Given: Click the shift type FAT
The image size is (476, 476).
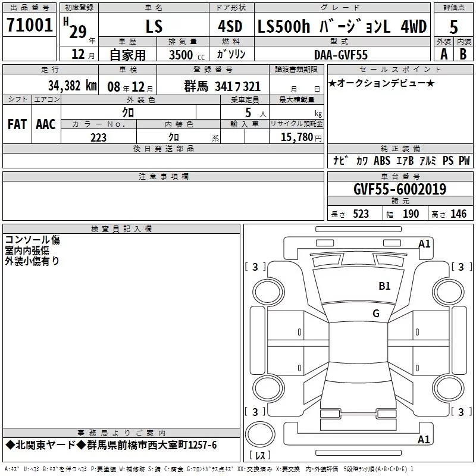Looking at the screenshot, I should pyautogui.click(x=17, y=124).
